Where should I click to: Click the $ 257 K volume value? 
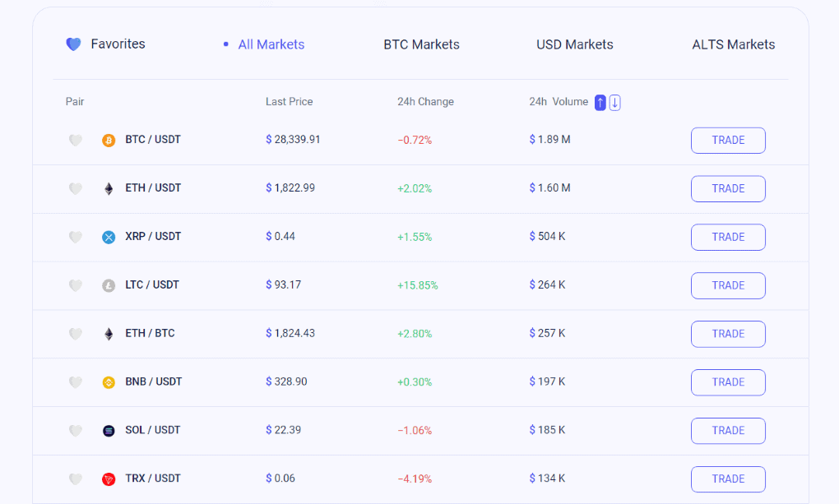[547, 333]
